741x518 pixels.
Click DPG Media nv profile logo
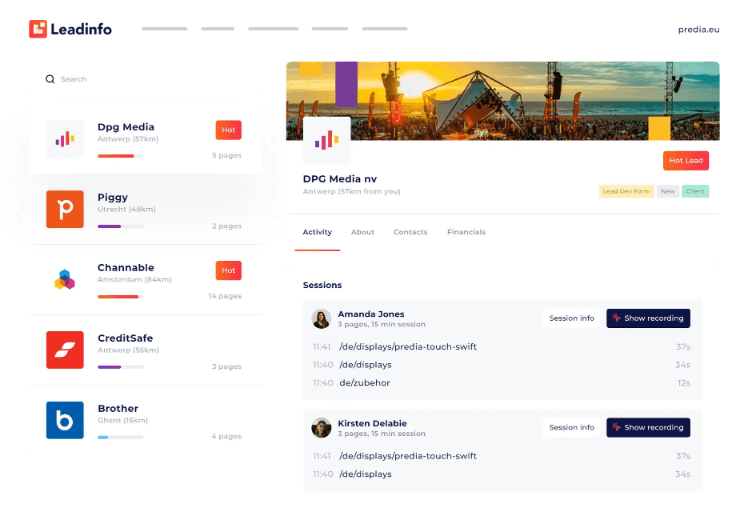click(x=327, y=140)
